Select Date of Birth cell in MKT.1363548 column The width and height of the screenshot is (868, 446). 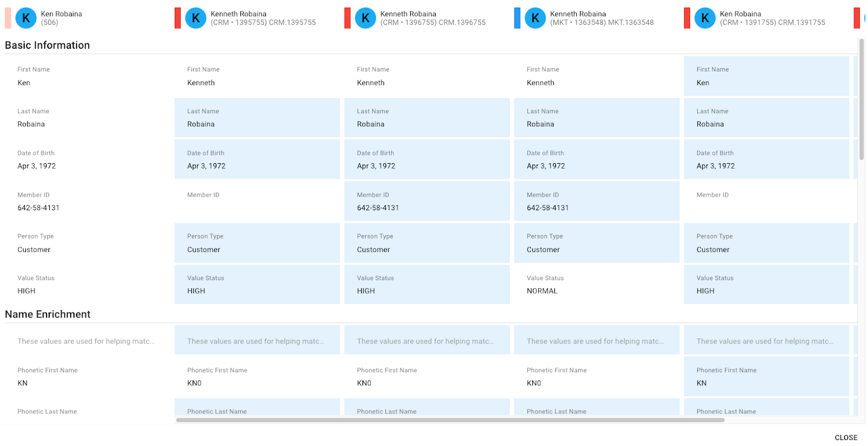coord(597,159)
